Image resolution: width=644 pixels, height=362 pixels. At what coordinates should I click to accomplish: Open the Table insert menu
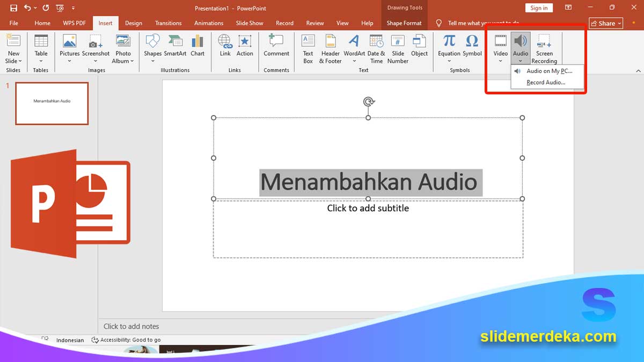41,49
